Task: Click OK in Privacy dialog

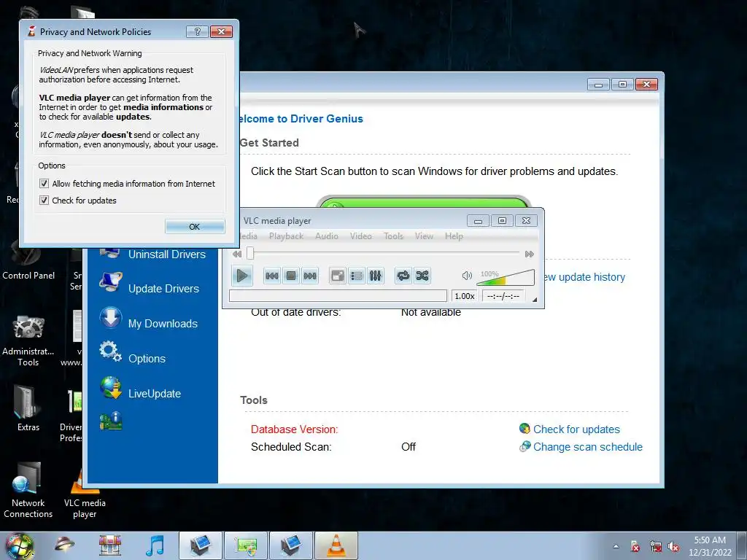Action: 194,227
